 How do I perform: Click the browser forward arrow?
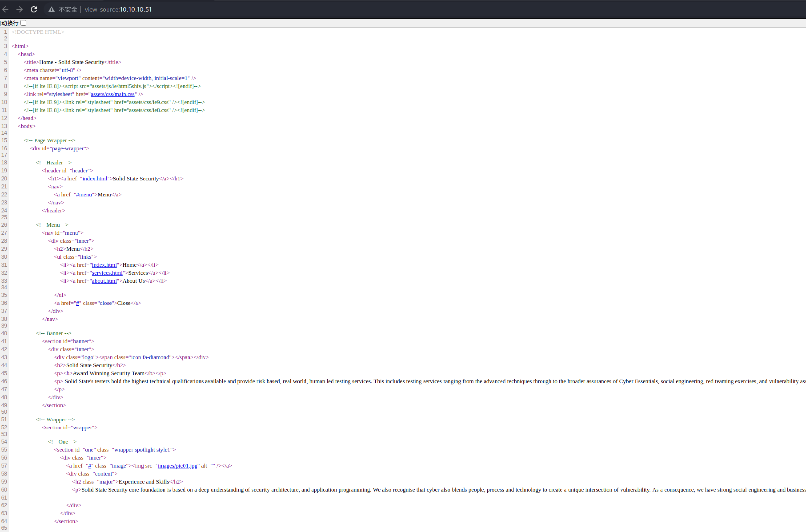(x=20, y=10)
